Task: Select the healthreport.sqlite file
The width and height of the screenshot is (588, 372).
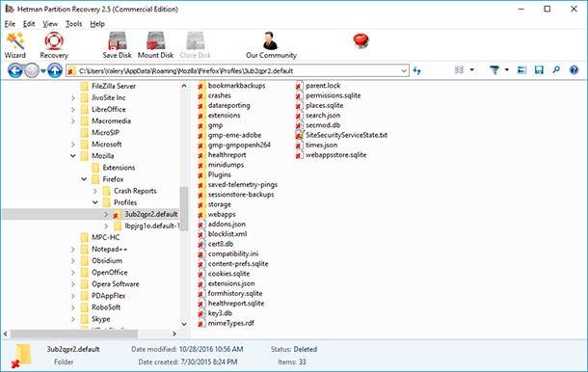Action: point(231,304)
